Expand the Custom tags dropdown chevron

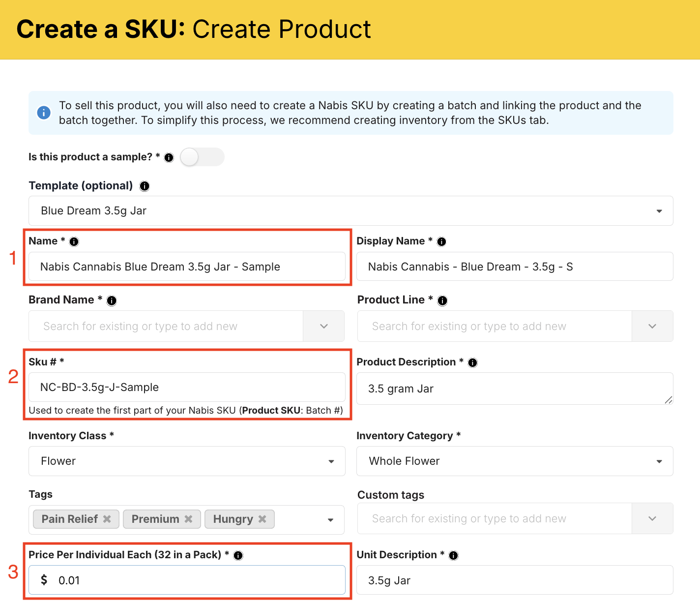652,518
